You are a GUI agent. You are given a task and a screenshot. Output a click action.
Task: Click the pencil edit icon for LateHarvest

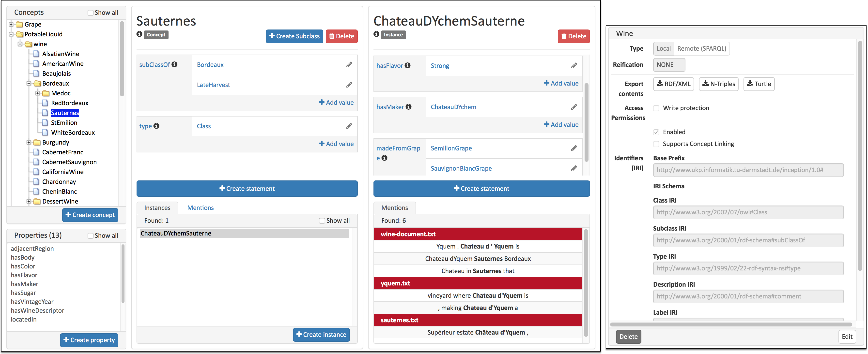tap(349, 85)
